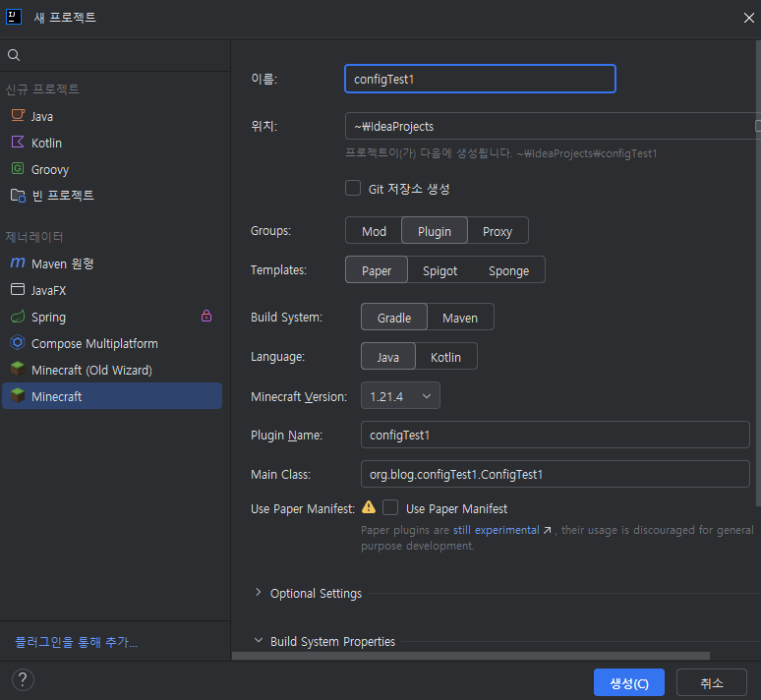Choose the Spigot template
This screenshot has height=700, width=761.
click(x=440, y=270)
